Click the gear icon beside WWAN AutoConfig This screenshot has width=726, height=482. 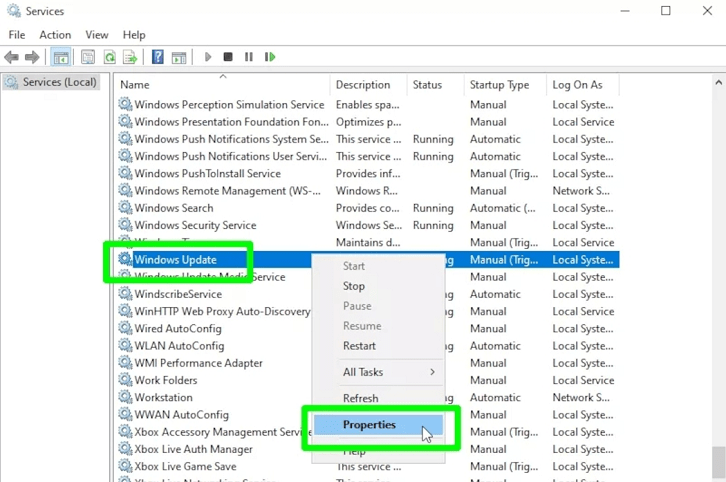(x=125, y=414)
